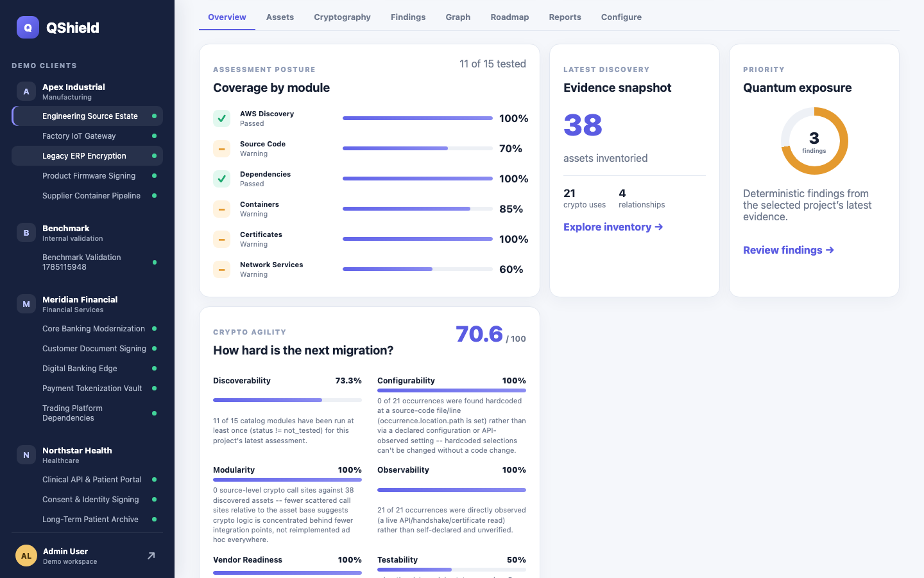Select Engineering Source Estate project

point(87,116)
